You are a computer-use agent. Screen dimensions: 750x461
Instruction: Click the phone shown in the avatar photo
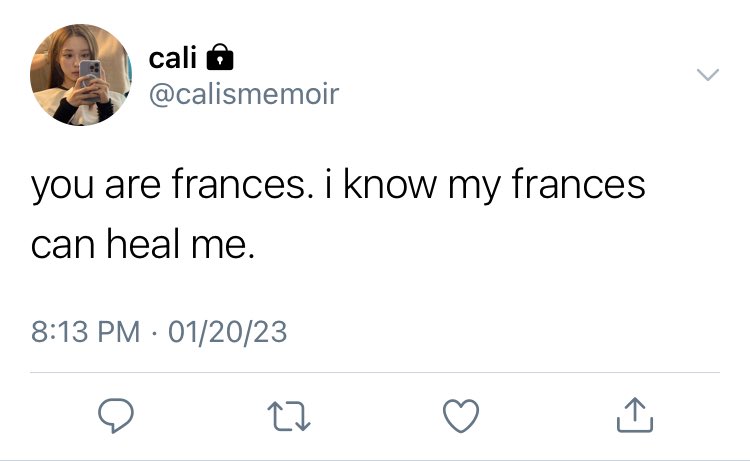tap(90, 79)
